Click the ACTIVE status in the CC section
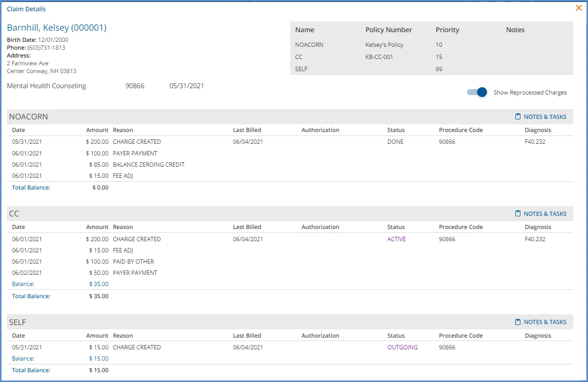The height and width of the screenshot is (382, 588). pos(396,239)
